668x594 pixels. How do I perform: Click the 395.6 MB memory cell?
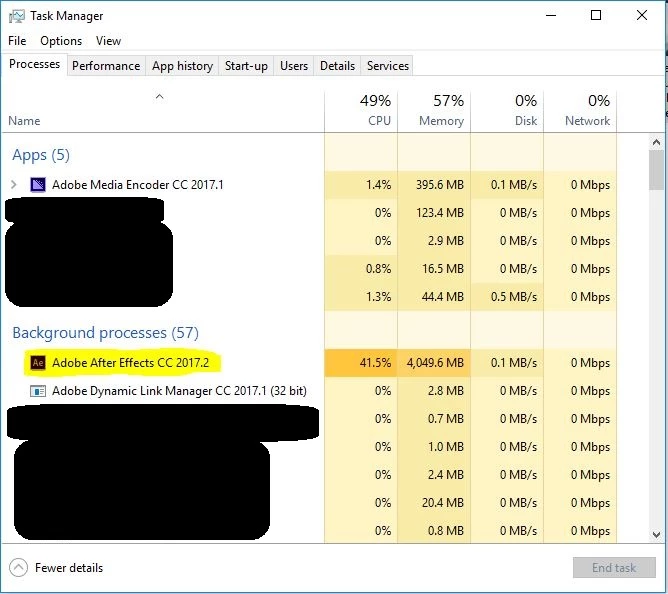click(434, 185)
